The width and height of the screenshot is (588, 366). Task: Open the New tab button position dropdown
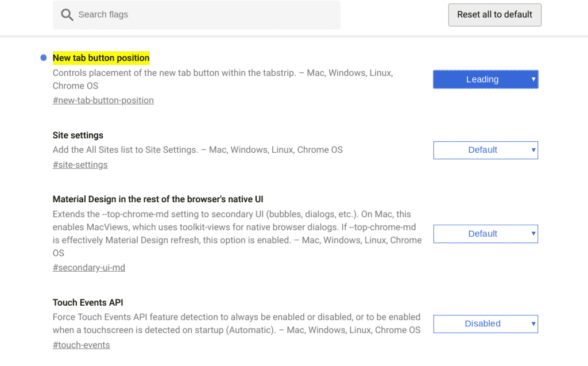[485, 79]
